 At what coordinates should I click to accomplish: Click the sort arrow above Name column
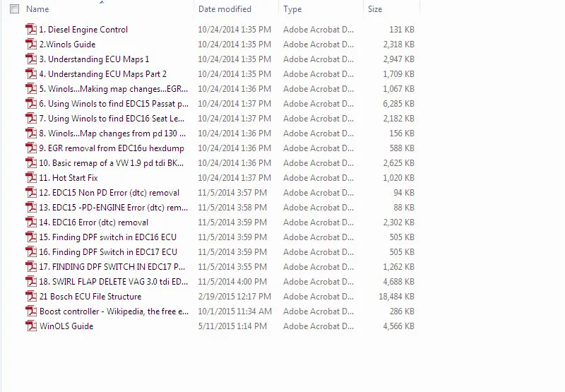102,2
